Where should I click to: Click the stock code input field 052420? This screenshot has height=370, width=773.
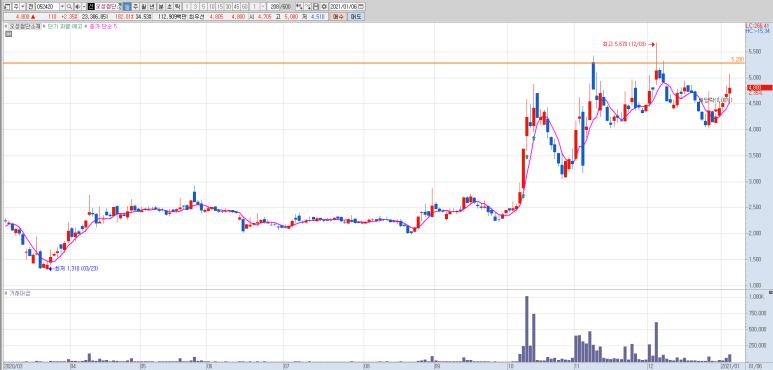(x=47, y=6)
